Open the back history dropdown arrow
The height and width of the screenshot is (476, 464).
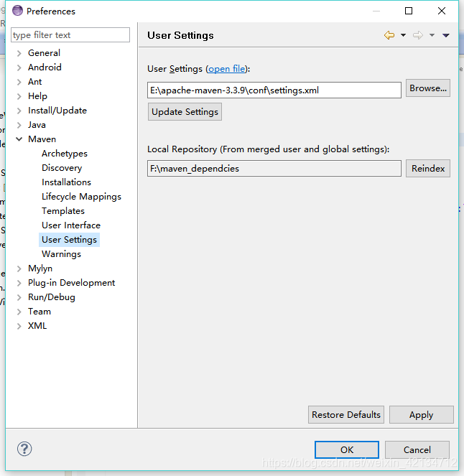403,35
